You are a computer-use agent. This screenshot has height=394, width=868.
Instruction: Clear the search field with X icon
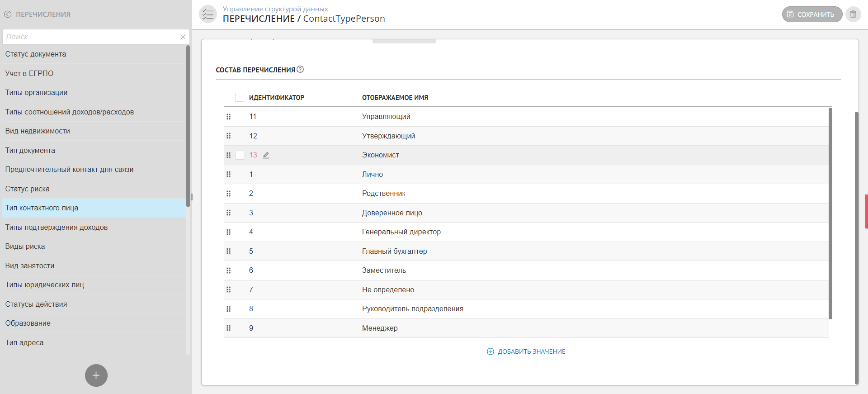tap(183, 37)
